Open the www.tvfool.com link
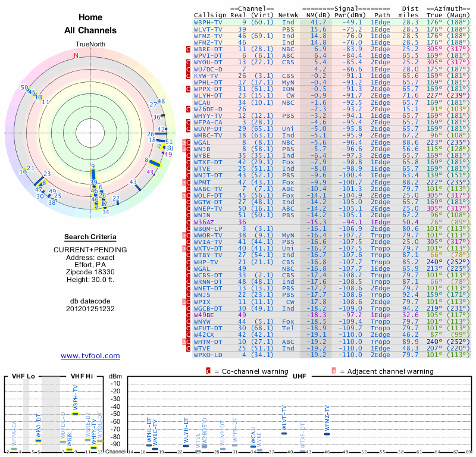476x457 pixels. [90, 356]
